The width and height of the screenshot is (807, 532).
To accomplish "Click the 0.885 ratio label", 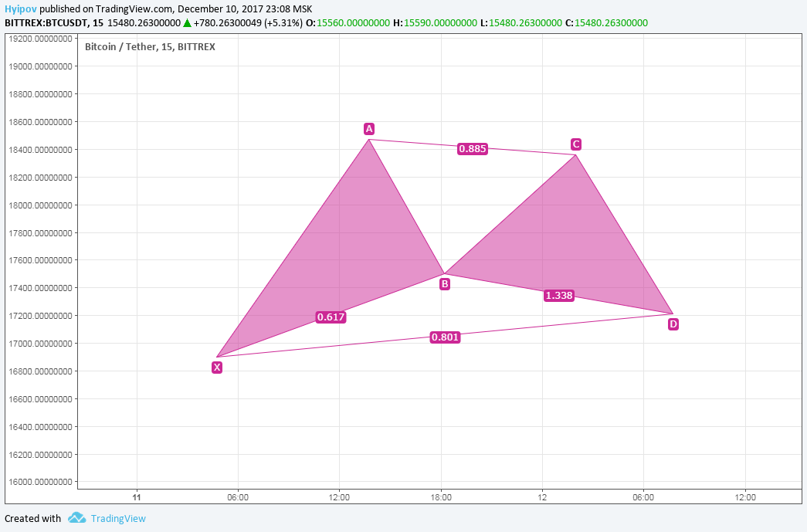I will (473, 149).
